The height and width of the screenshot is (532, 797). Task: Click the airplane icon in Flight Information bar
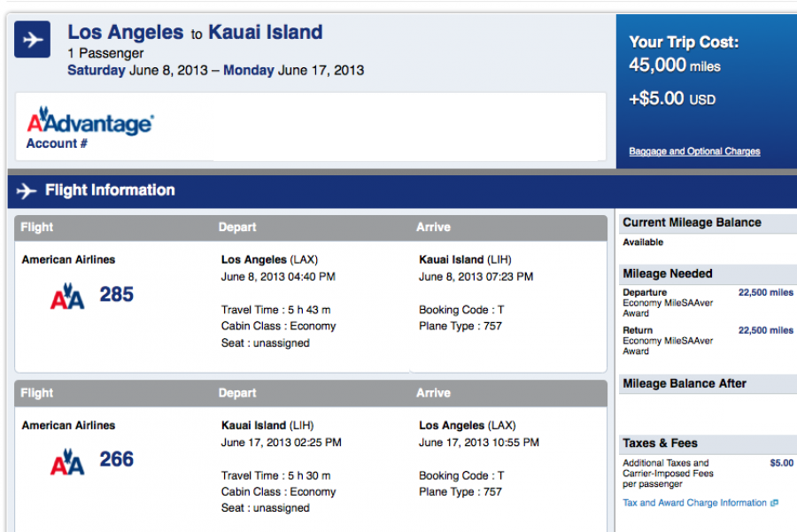[x=27, y=190]
